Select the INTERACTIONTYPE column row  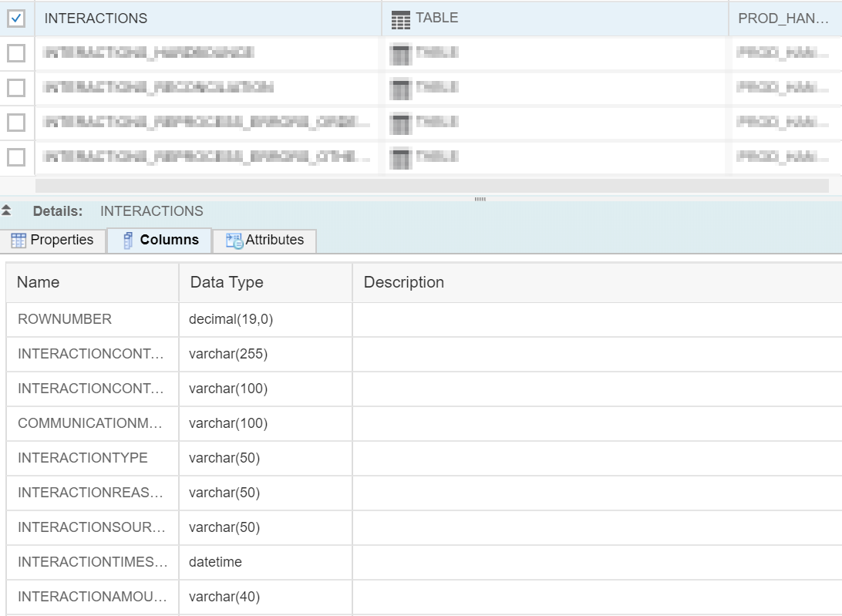coord(83,458)
